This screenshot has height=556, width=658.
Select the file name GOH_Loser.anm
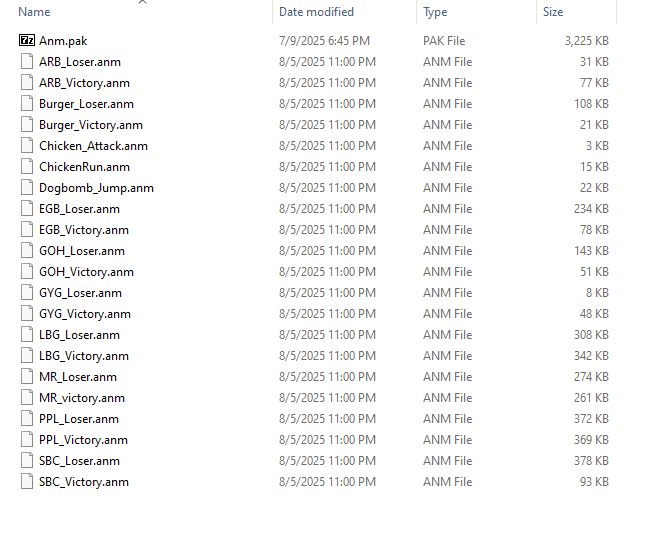tap(82, 251)
